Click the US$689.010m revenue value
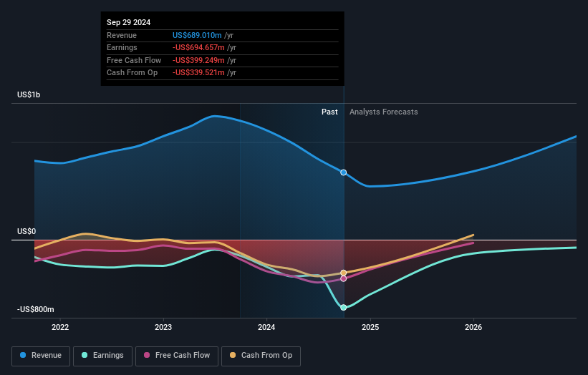The width and height of the screenshot is (588, 375). [197, 35]
